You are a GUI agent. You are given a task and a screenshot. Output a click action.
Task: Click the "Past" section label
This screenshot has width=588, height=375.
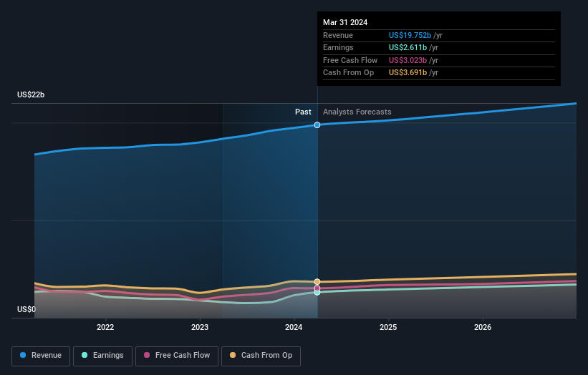click(x=303, y=112)
